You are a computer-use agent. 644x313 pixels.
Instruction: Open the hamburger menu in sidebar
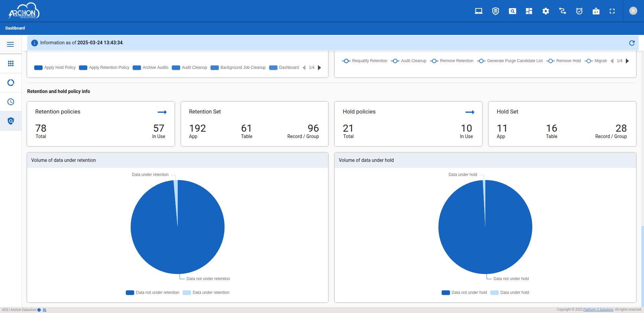click(x=10, y=44)
